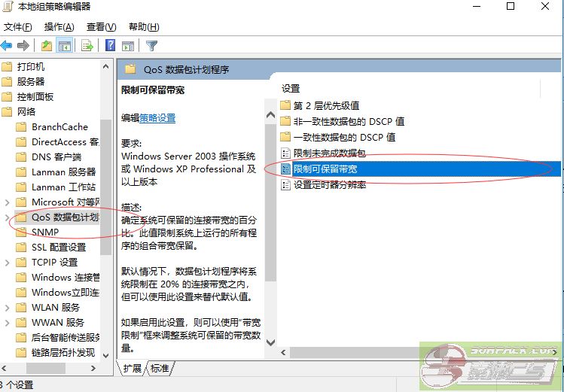The width and height of the screenshot is (564, 392).
Task: Click the Export list toolbar icon
Action: (x=87, y=46)
